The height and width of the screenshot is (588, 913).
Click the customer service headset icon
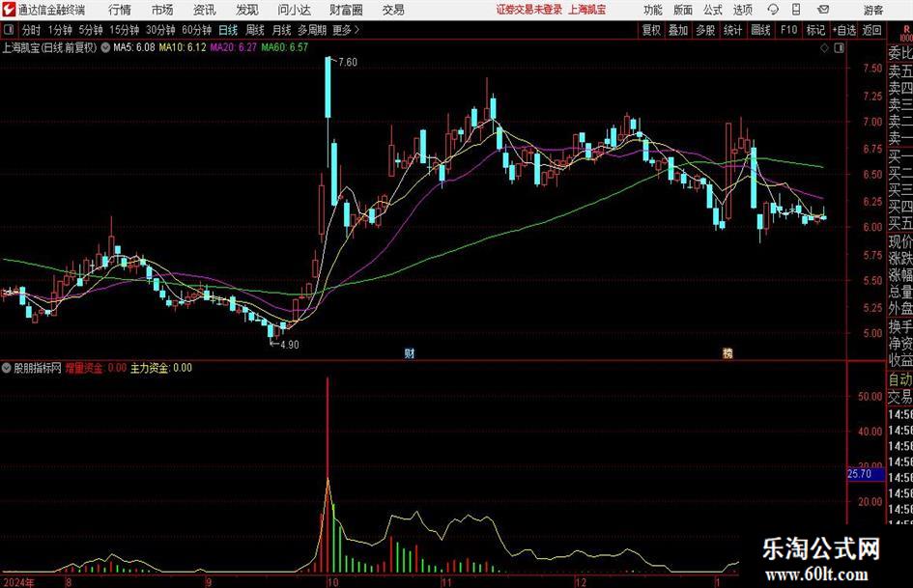tap(773, 10)
